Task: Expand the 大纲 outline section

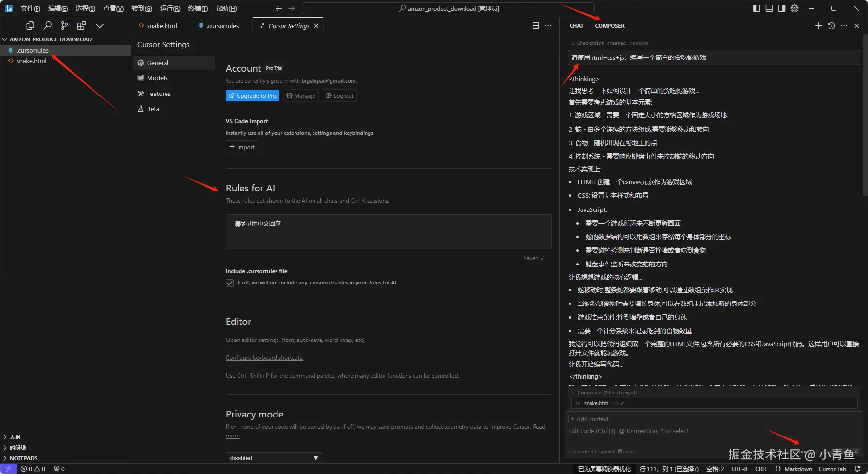Action: coord(66,437)
